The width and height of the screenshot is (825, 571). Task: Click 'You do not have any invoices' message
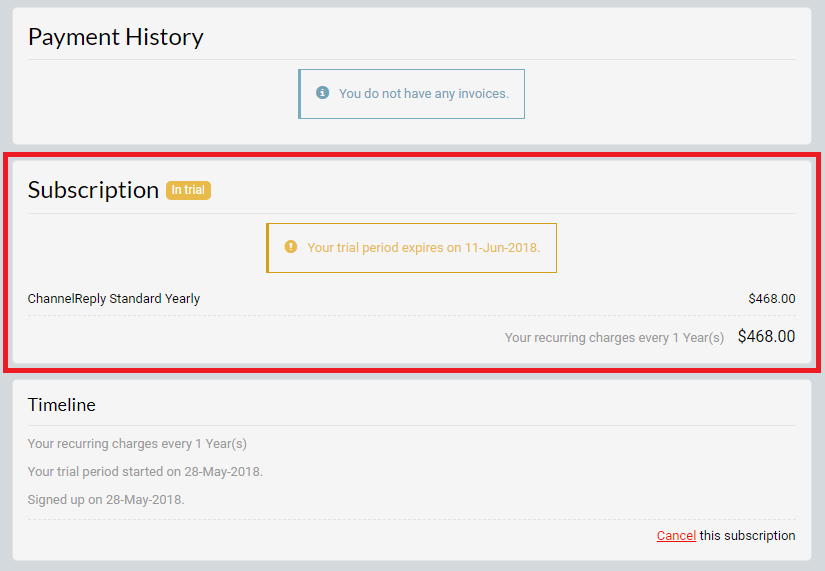click(x=424, y=94)
